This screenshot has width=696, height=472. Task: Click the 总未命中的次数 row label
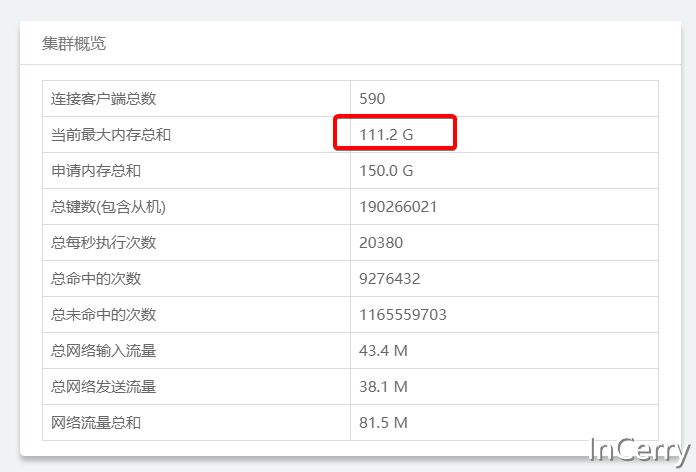tap(104, 315)
